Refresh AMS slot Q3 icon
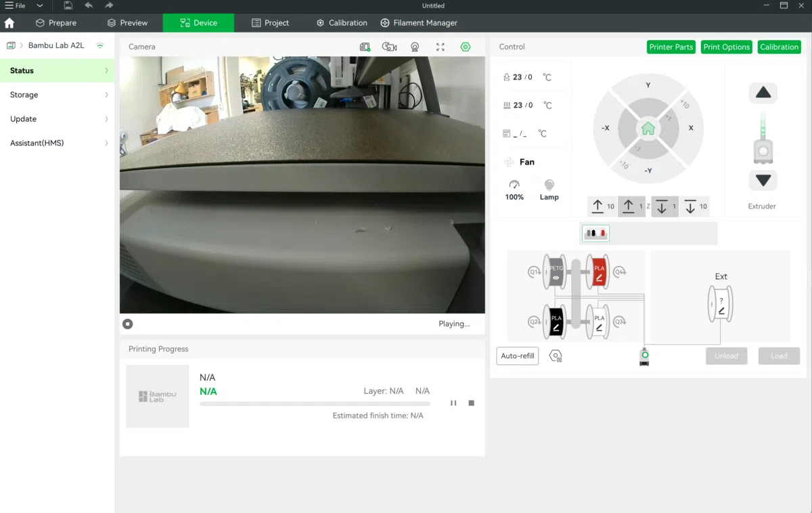This screenshot has width=812, height=513. point(620,321)
